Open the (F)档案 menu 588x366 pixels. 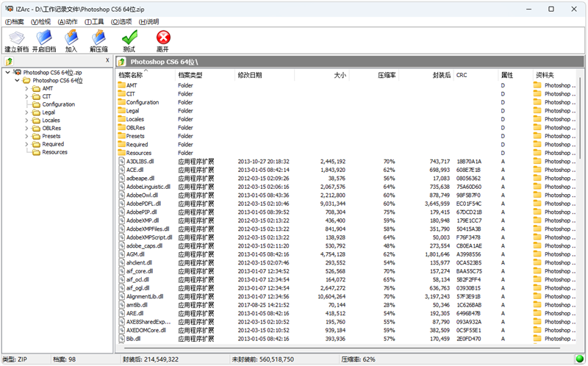(x=14, y=22)
